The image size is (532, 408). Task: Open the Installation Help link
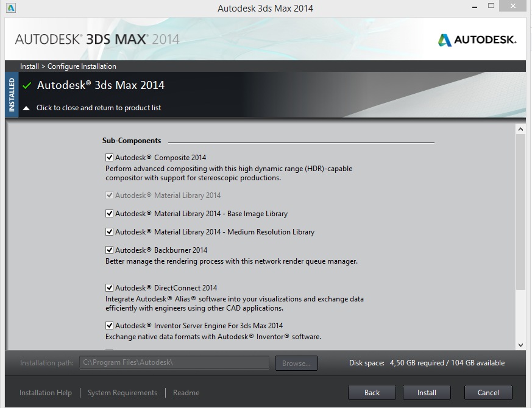click(x=46, y=393)
